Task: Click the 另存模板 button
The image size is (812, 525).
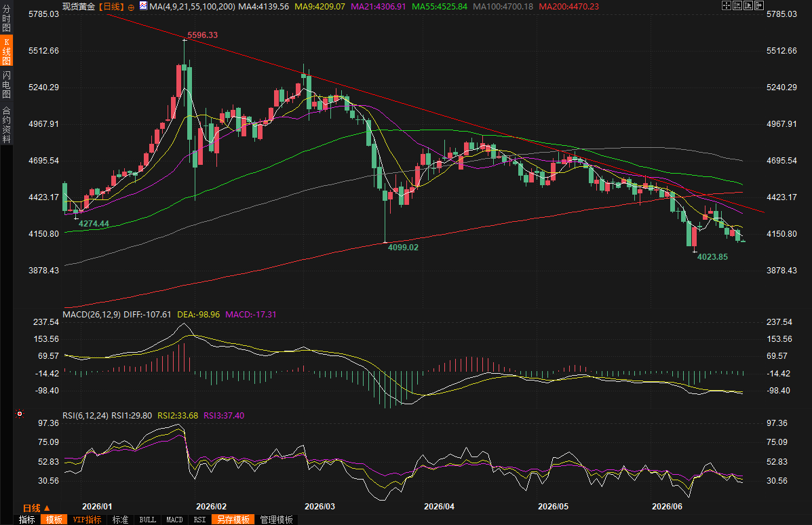Action: click(233, 520)
